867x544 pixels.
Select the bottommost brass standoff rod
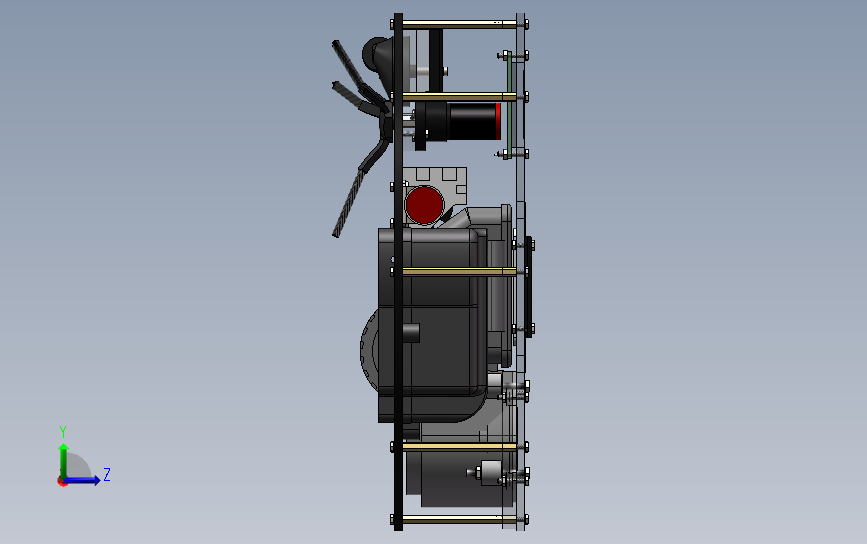[459, 520]
